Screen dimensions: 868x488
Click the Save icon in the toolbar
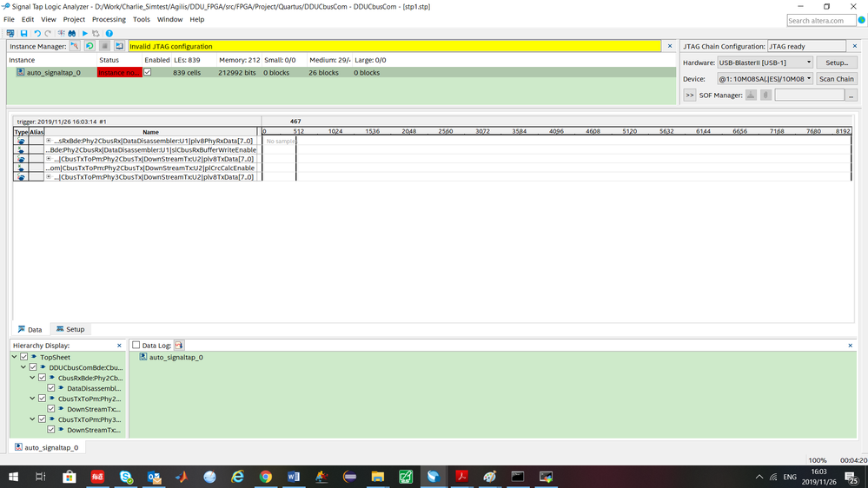point(23,33)
